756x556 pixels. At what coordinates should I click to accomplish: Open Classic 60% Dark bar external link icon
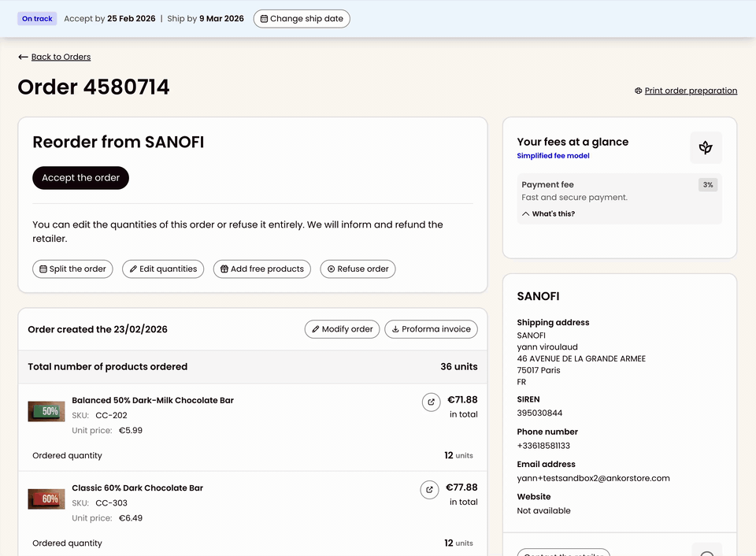click(x=429, y=490)
